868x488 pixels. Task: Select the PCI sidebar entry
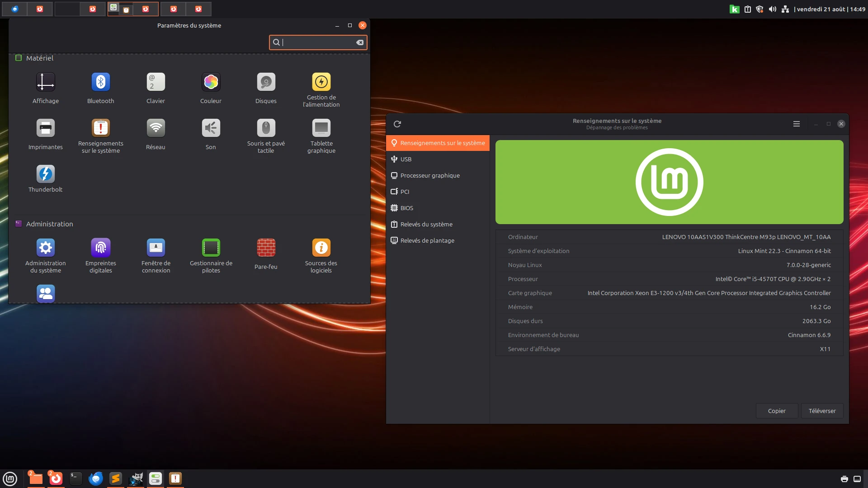[438, 192]
